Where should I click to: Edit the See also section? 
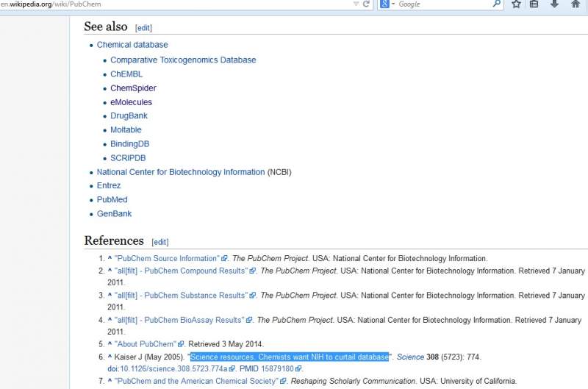[x=143, y=28]
